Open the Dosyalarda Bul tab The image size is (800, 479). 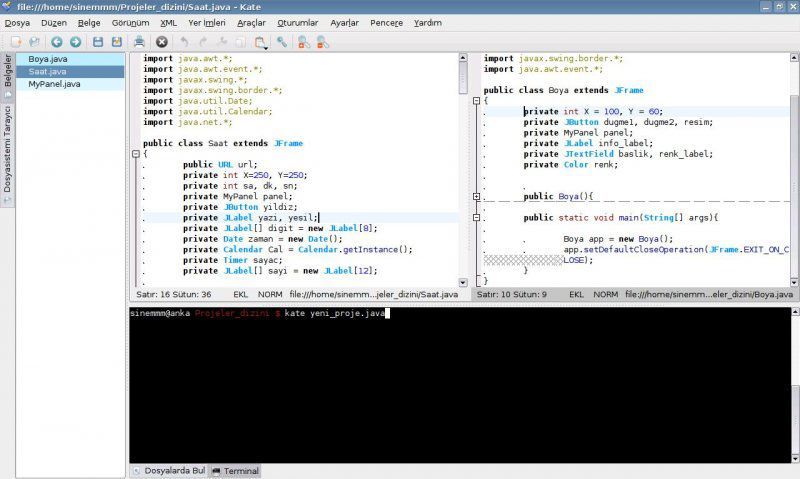[168, 470]
